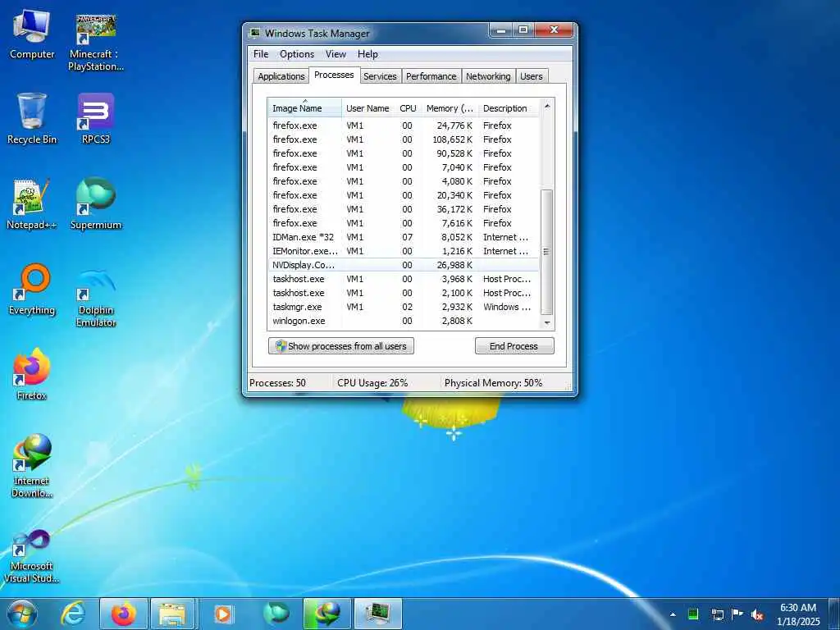Show hidden system tray icons
This screenshot has width=840, height=630.
tap(673, 614)
